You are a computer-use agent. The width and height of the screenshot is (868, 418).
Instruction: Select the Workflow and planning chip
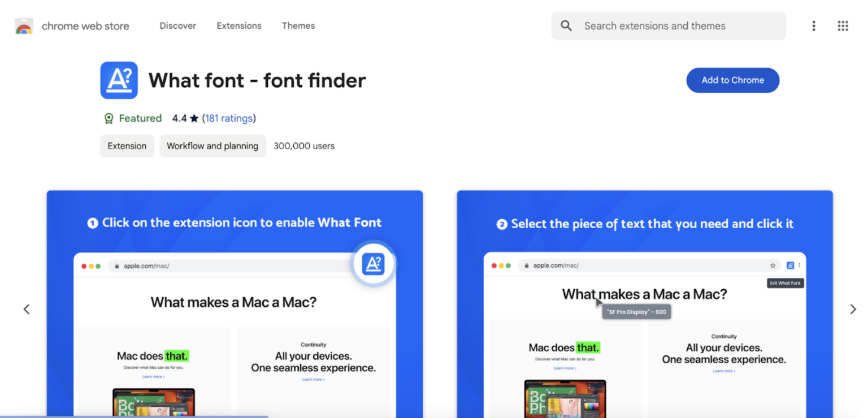pyautogui.click(x=212, y=146)
